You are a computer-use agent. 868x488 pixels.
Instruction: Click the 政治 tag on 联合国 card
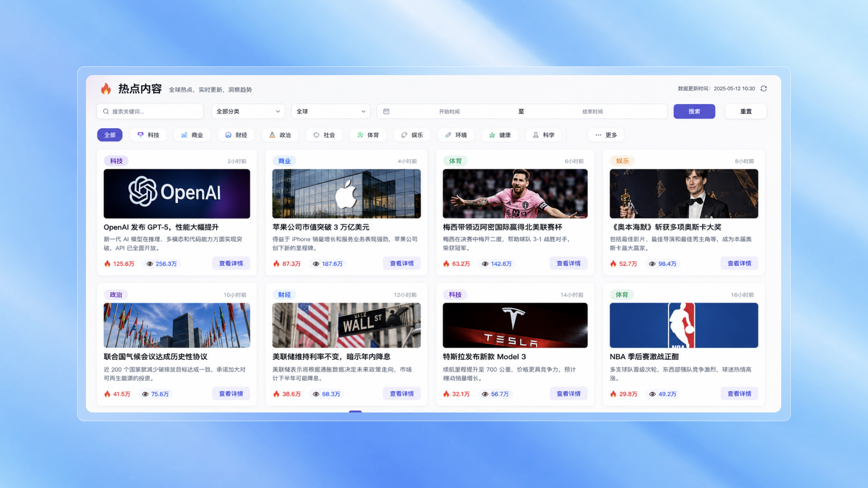pyautogui.click(x=116, y=295)
